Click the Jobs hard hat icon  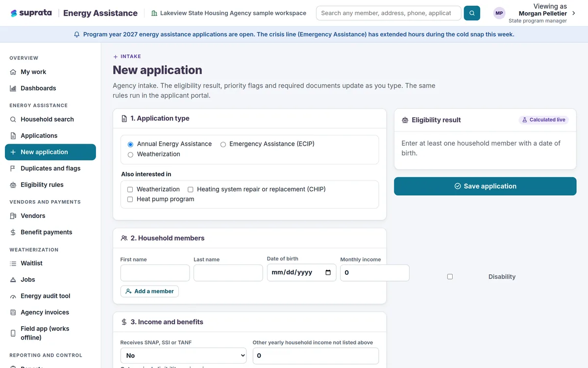tap(13, 280)
